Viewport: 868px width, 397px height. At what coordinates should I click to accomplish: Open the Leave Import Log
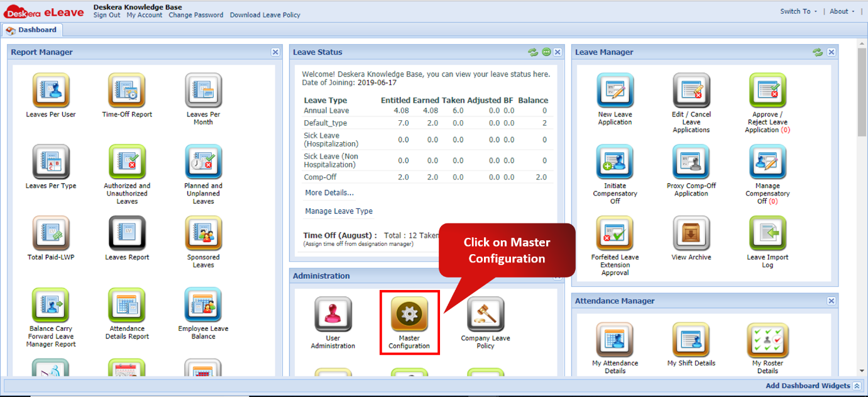[767, 233]
